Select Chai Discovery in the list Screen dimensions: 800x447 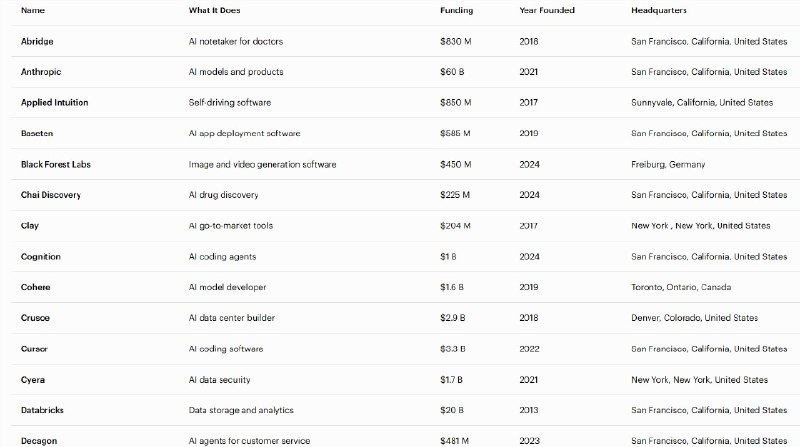[51, 195]
